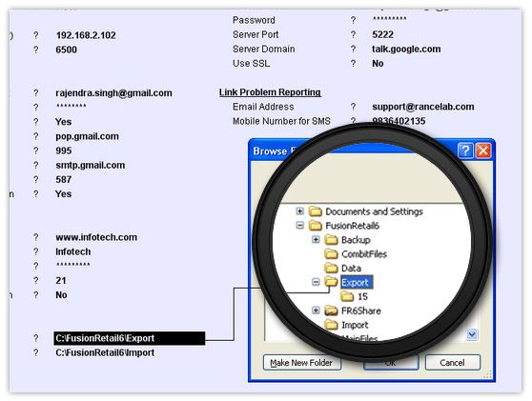Image resolution: width=532 pixels, height=401 pixels.
Task: Select the CombitFiles folder label
Action: coord(364,254)
